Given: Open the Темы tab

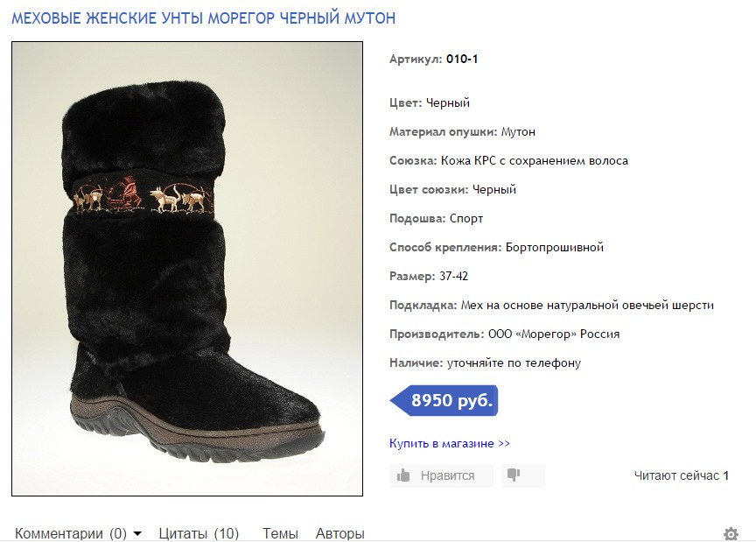Looking at the screenshot, I should (x=280, y=533).
